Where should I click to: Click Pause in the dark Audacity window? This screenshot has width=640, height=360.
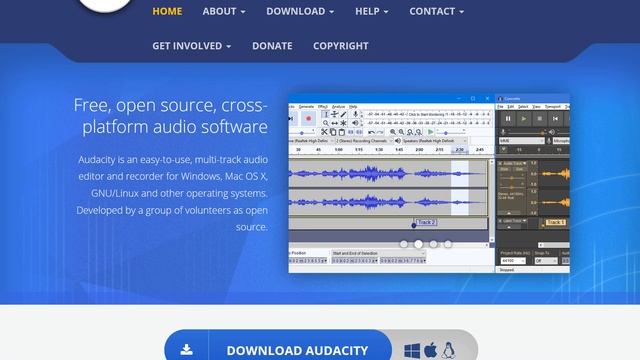coord(508,119)
